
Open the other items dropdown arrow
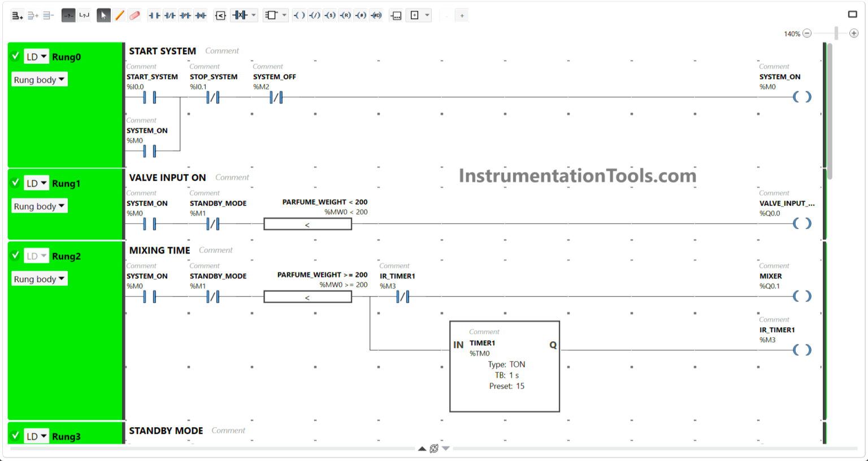427,15
